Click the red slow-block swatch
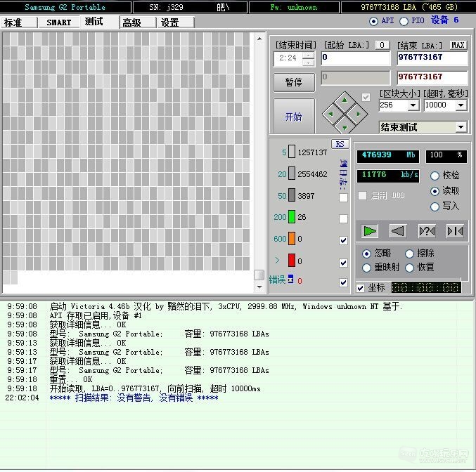The image size is (476, 472). tap(291, 261)
